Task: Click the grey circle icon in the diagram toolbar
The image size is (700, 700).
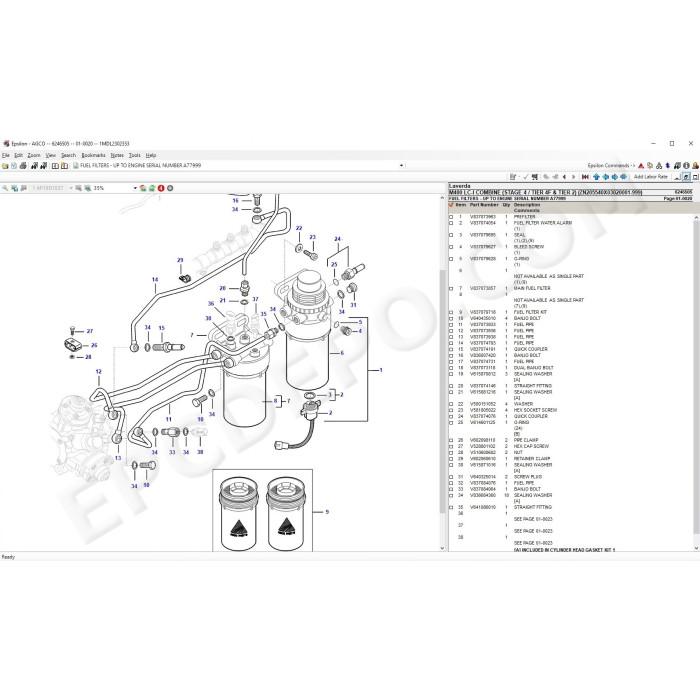Action: pyautogui.click(x=170, y=188)
